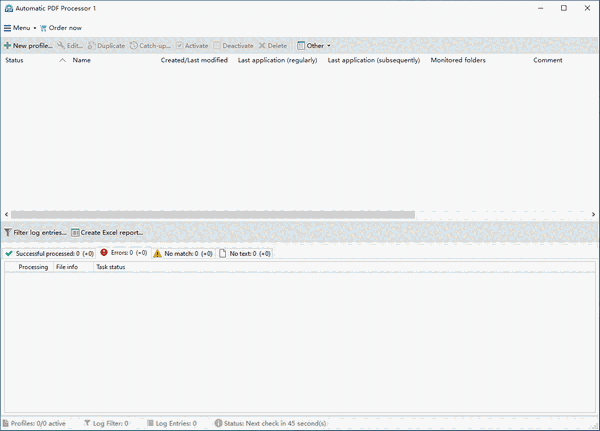Click the Log Filter: 0 status entry
Image resolution: width=600 pixels, height=431 pixels.
coord(106,423)
